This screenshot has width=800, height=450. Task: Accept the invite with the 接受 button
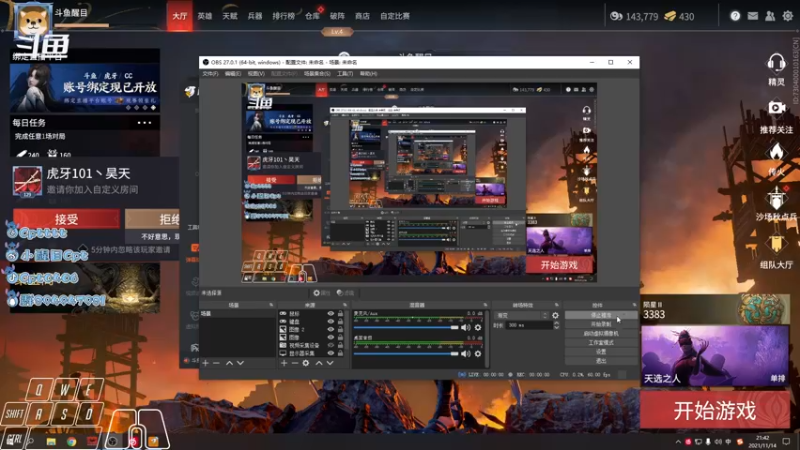point(66,219)
